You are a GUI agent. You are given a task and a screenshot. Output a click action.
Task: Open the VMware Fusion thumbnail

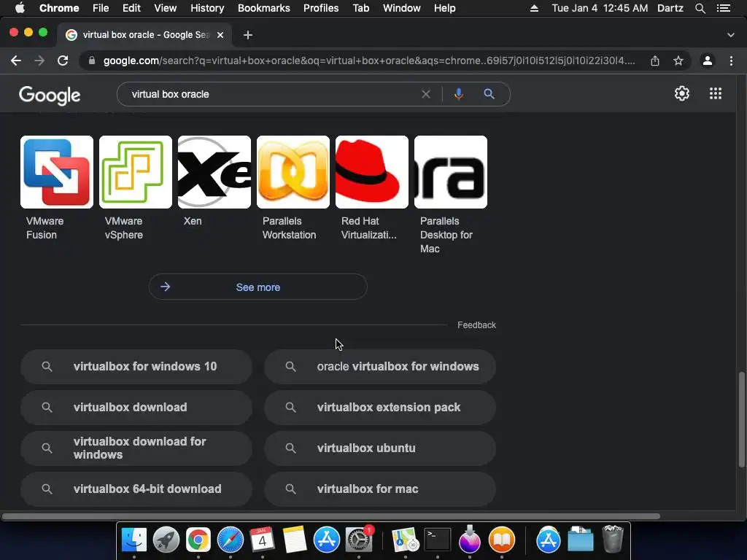57,172
